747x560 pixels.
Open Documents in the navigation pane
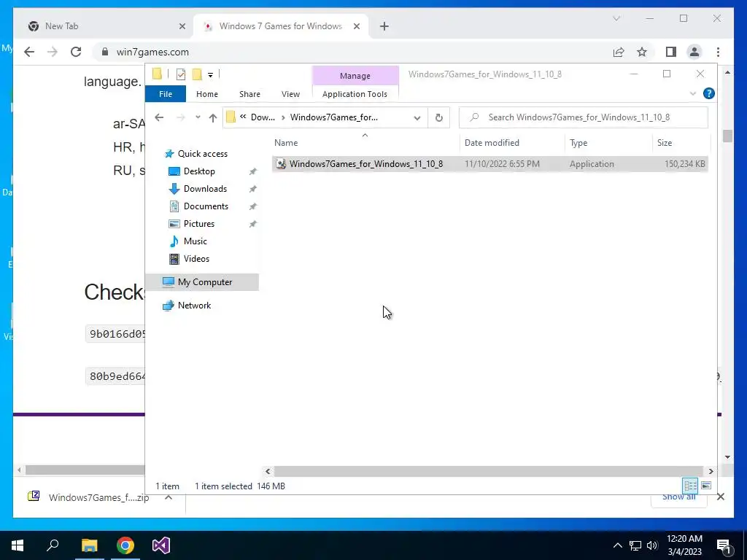[x=206, y=206]
